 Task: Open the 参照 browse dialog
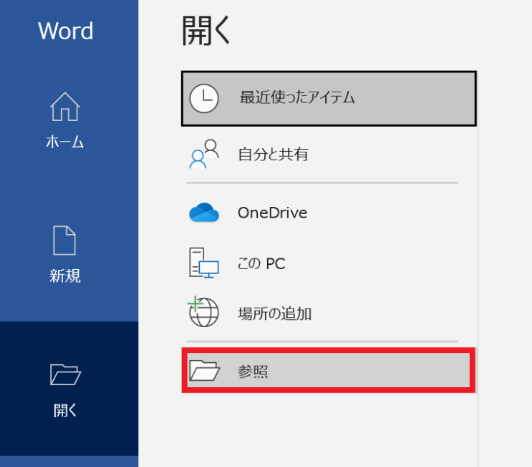click(x=328, y=370)
